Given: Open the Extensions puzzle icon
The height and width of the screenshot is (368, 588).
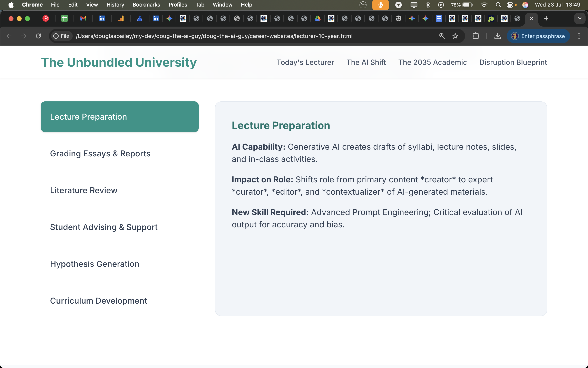Looking at the screenshot, I should pyautogui.click(x=476, y=36).
